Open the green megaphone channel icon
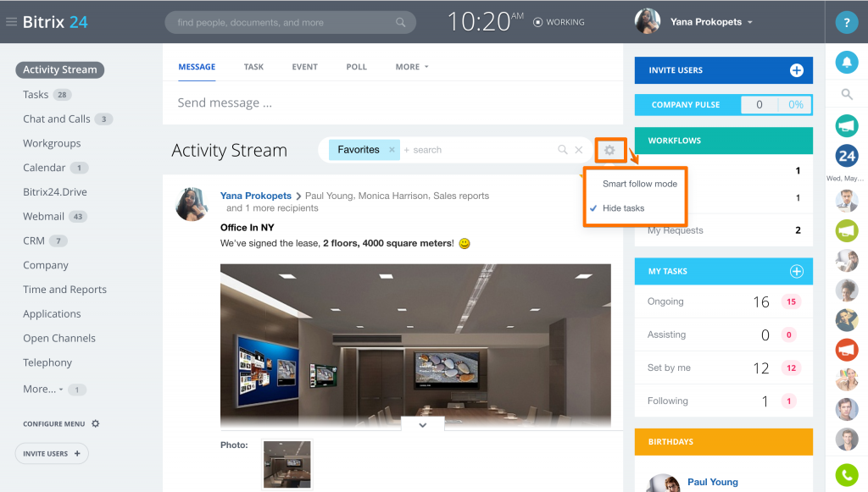Screen dimensions: 868x492 tap(847, 230)
